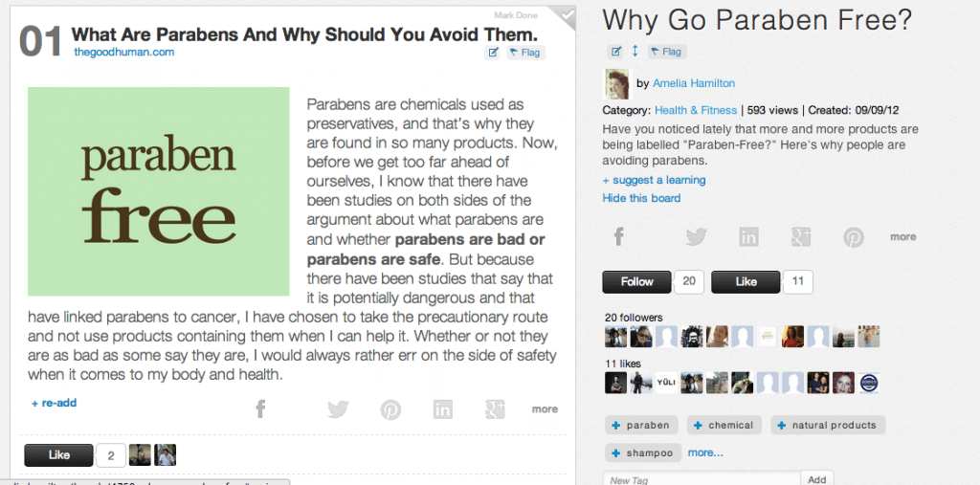Click the New Tag input field

pyautogui.click(x=702, y=479)
